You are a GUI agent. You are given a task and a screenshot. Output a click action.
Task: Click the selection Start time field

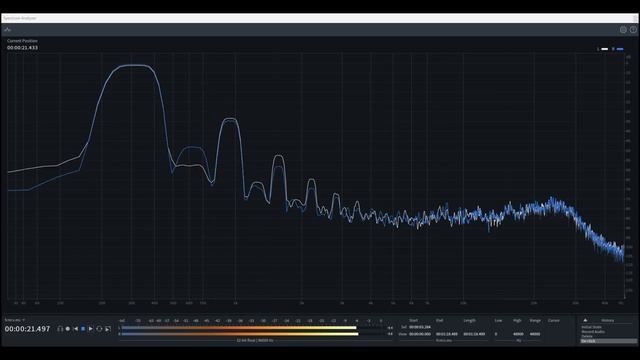coord(420,327)
